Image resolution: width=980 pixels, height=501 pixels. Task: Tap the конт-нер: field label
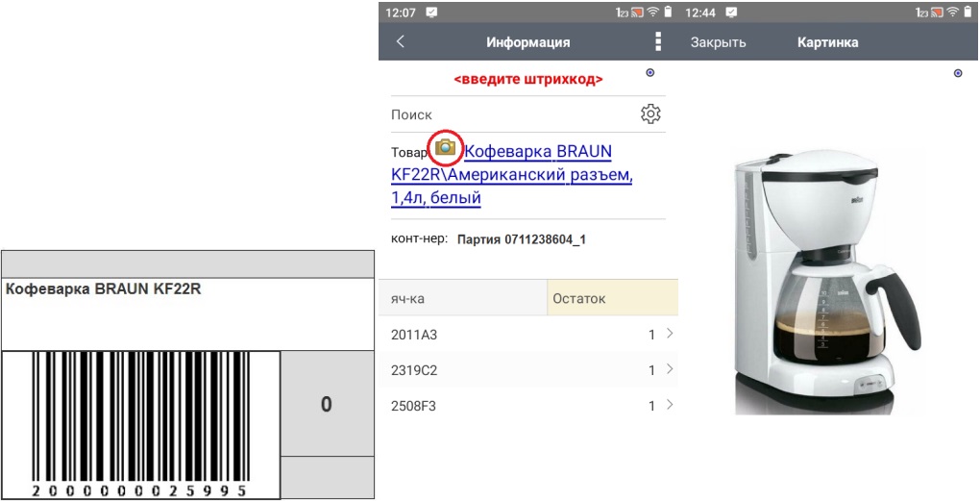tap(419, 238)
